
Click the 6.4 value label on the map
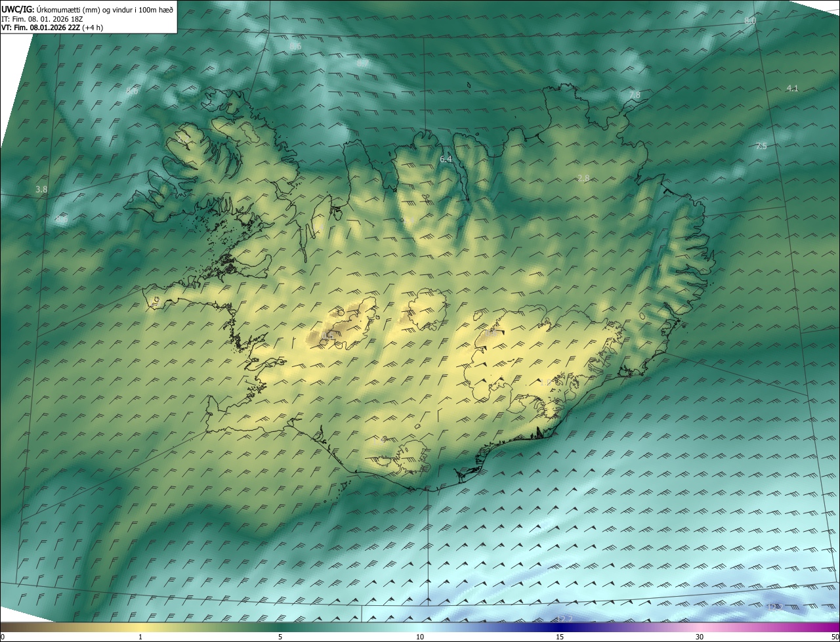point(446,159)
